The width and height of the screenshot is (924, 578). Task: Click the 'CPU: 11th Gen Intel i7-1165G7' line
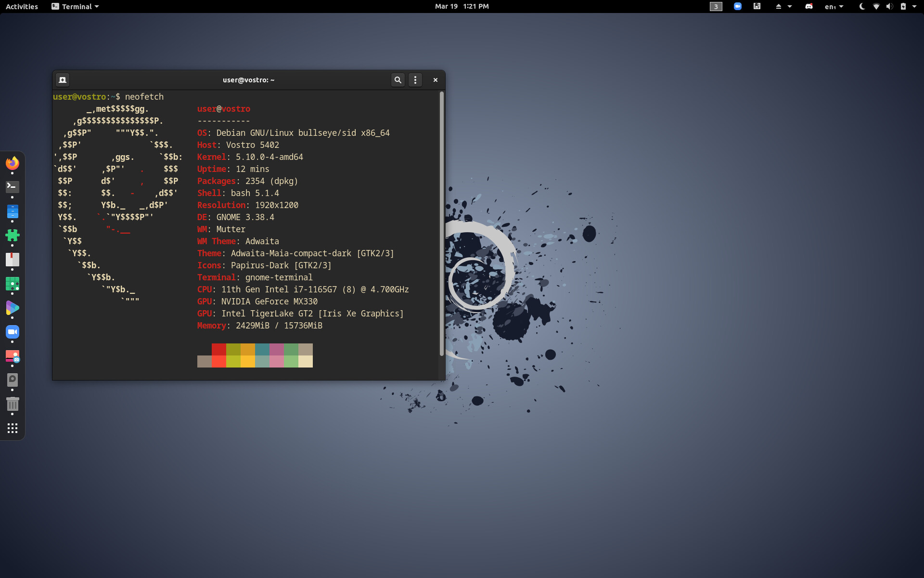[x=303, y=289]
